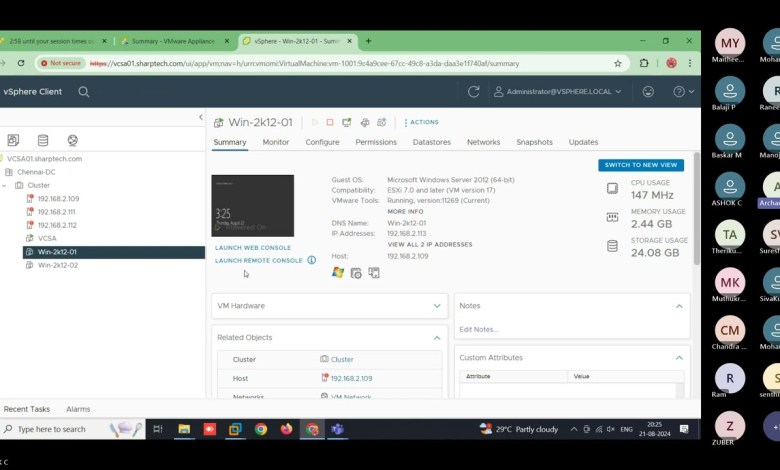Open remote console info icon
The image size is (780, 470).
tap(311, 260)
